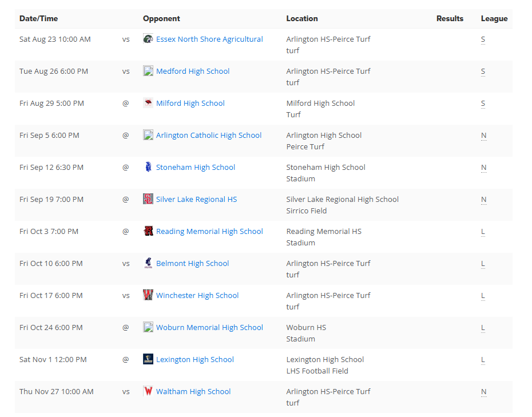The width and height of the screenshot is (532, 417).
Task: Open Woburn Memorial High School link
Action: coord(209,328)
